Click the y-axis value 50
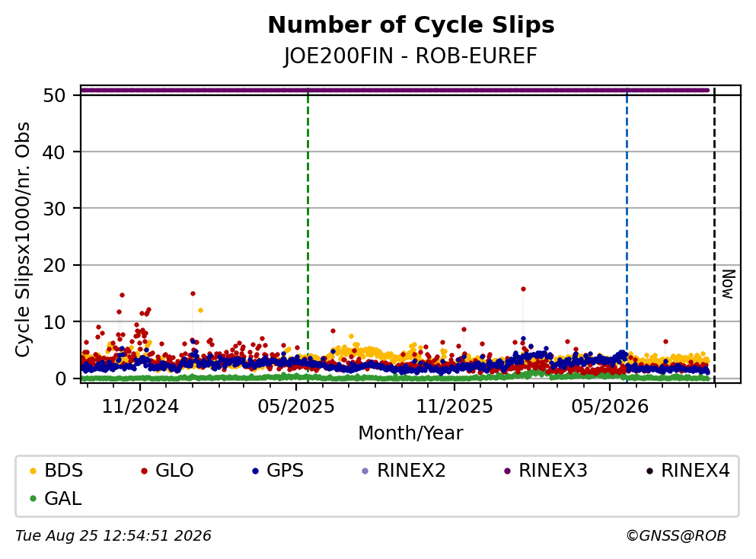This screenshot has width=756, height=559. pyautogui.click(x=54, y=95)
